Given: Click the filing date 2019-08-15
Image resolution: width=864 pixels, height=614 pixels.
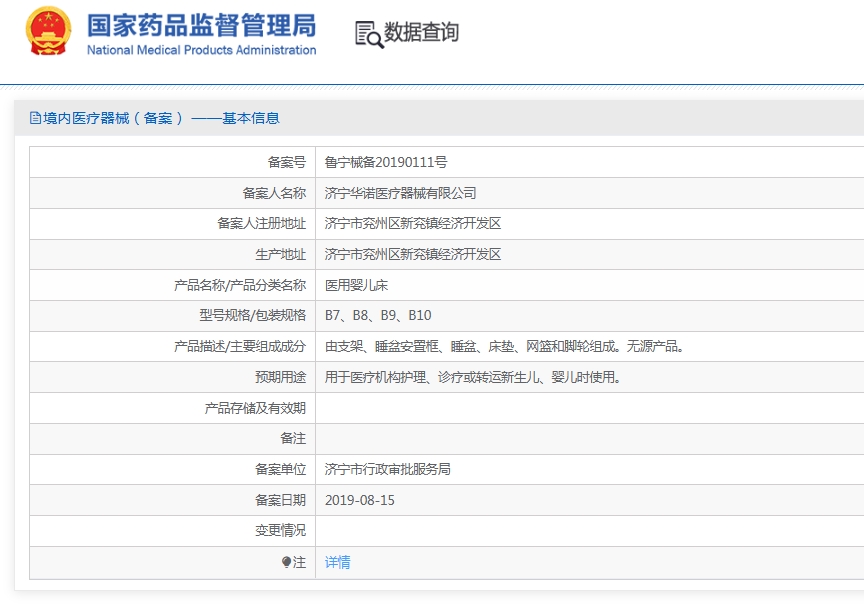Looking at the screenshot, I should pyautogui.click(x=360, y=500).
